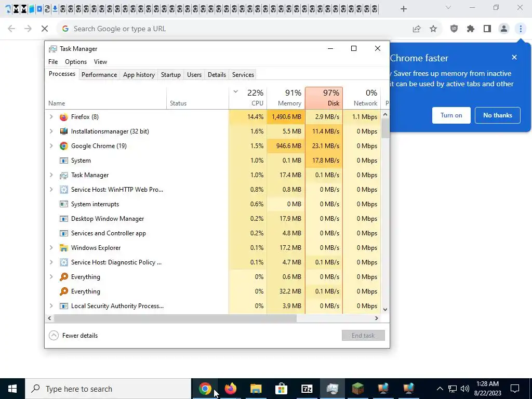Screen dimensions: 532x399
Task: Select the Services and Controller app row
Action: [212, 233]
